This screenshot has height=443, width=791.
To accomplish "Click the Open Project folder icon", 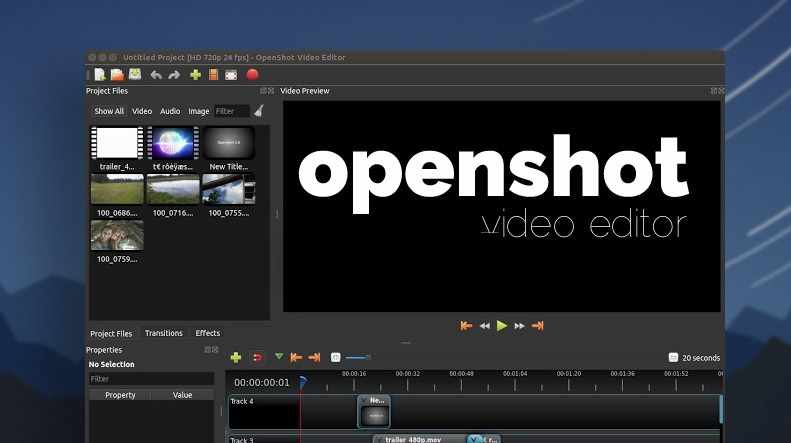I will tap(117, 74).
